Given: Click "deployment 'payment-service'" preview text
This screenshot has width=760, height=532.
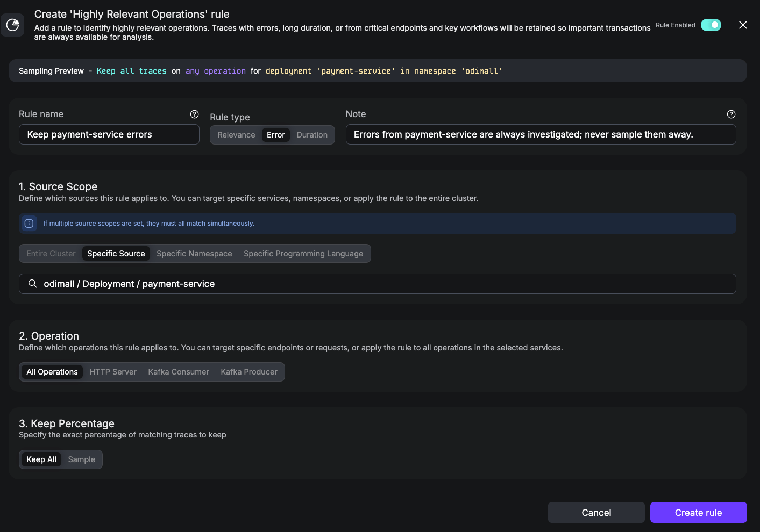Looking at the screenshot, I should (330, 71).
